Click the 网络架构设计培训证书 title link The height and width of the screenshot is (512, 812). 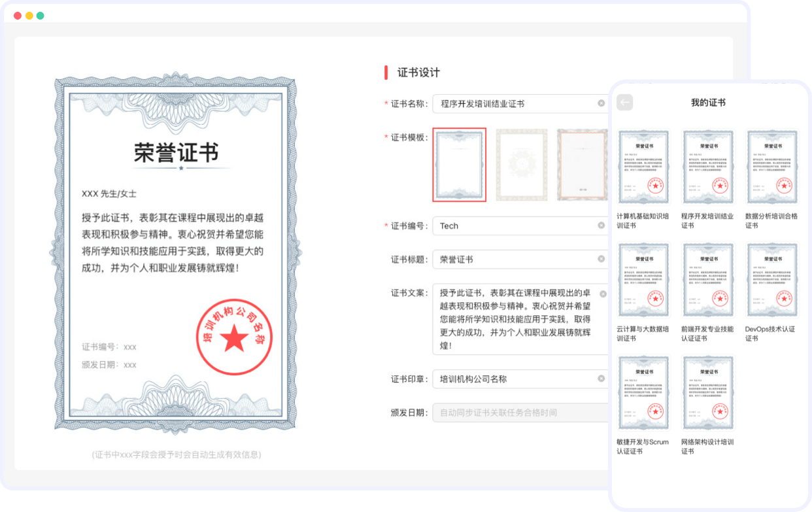(x=707, y=447)
